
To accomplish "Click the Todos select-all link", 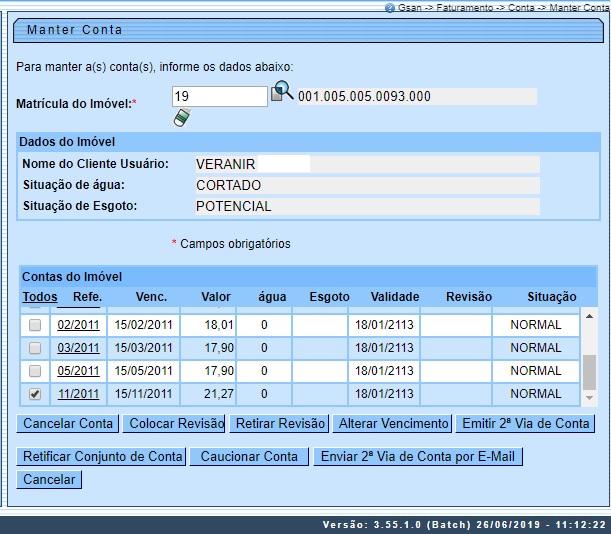I will tap(40, 297).
